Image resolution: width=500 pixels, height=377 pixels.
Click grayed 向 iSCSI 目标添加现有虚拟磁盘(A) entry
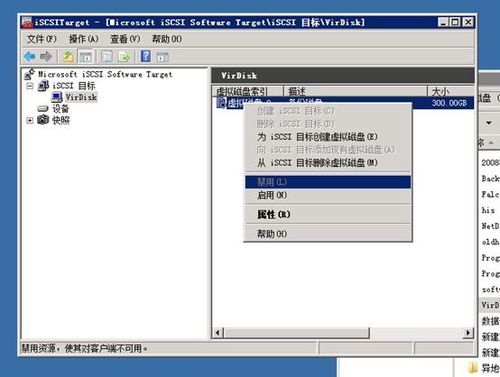click(328, 150)
